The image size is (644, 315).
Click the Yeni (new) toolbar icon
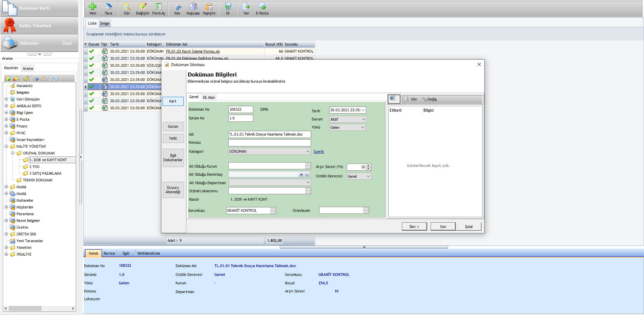click(x=93, y=7)
